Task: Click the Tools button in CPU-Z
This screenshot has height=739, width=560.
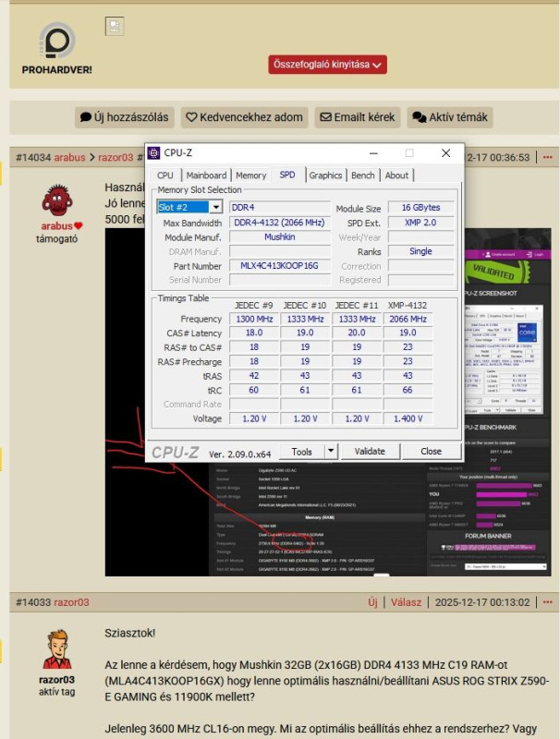Action: (x=301, y=452)
